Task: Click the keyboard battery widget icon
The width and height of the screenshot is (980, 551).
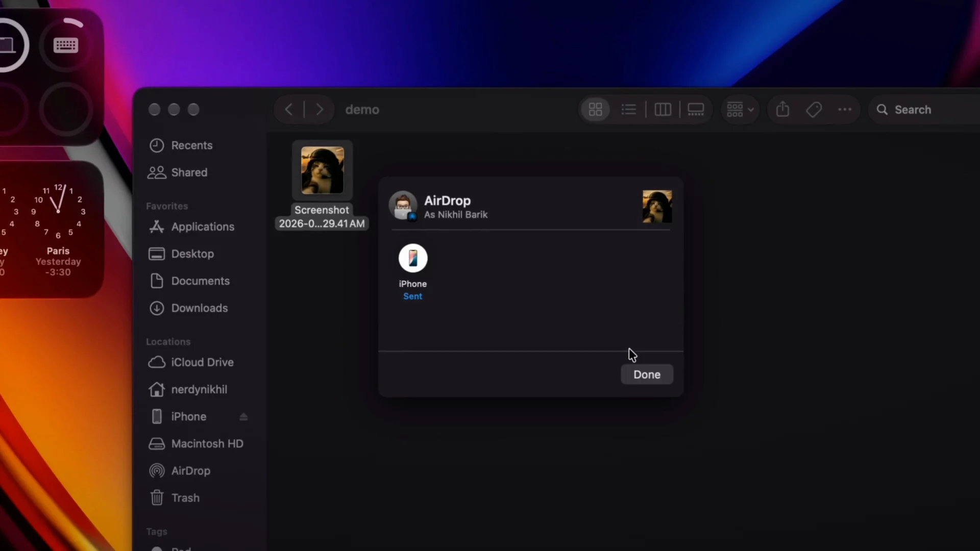Action: [x=66, y=45]
